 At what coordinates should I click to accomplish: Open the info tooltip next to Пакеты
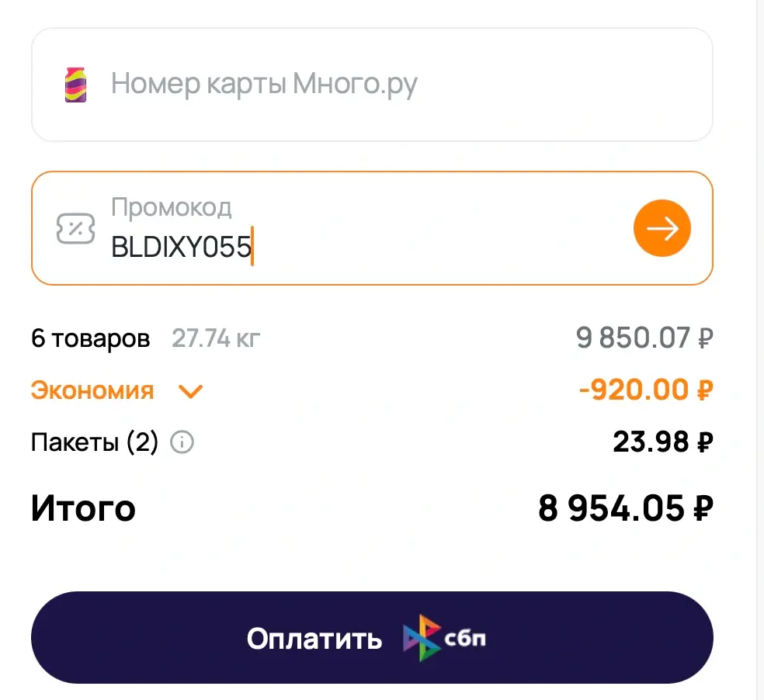point(182,443)
